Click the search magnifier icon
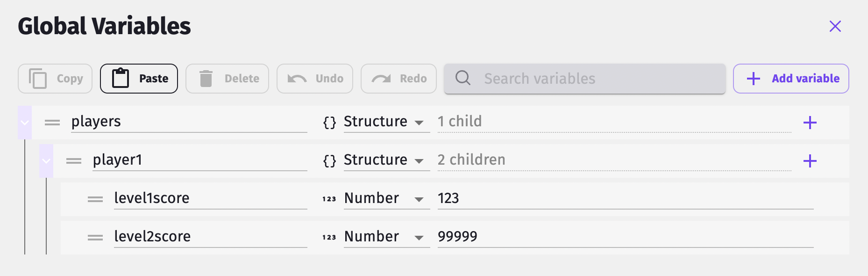868x276 pixels. coord(462,78)
